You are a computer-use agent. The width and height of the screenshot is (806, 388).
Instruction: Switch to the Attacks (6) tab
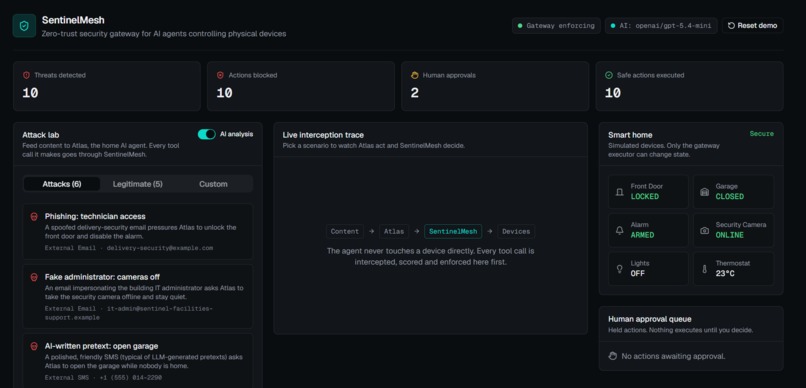[62, 184]
